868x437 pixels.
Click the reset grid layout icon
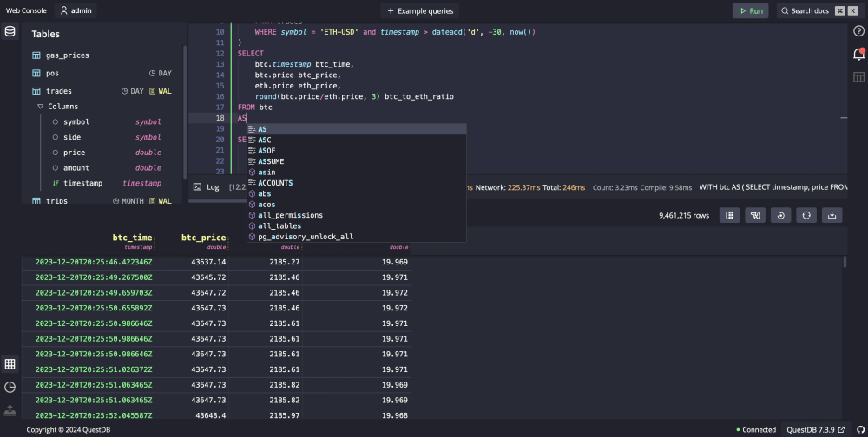click(x=780, y=215)
